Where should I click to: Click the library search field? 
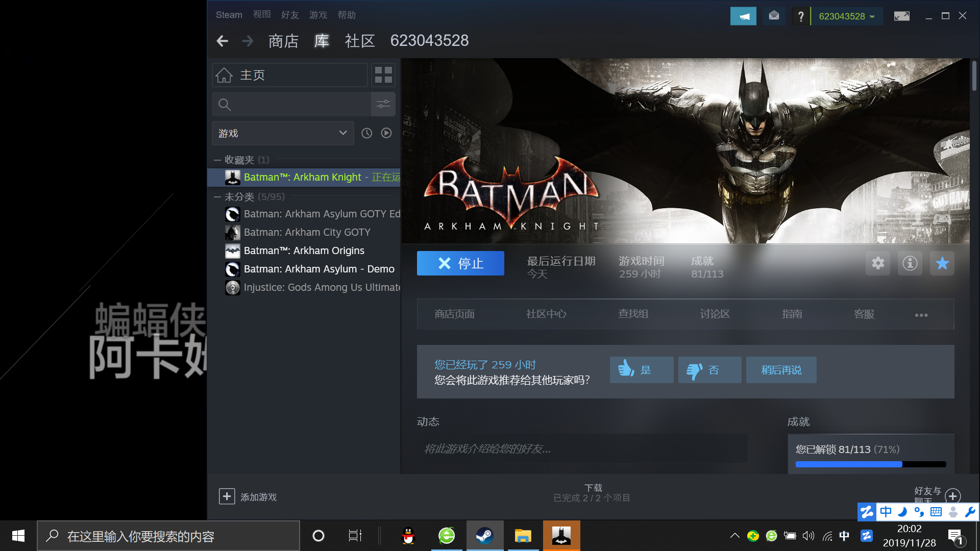point(291,105)
